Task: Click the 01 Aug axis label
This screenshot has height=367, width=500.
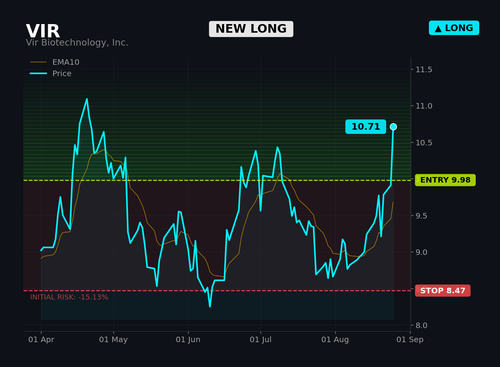Action: click(x=335, y=340)
